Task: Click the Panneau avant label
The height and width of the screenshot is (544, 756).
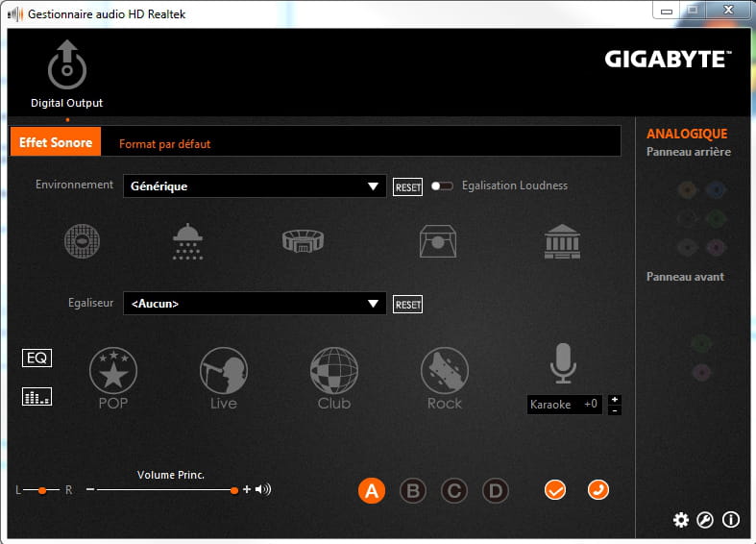Action: click(685, 277)
